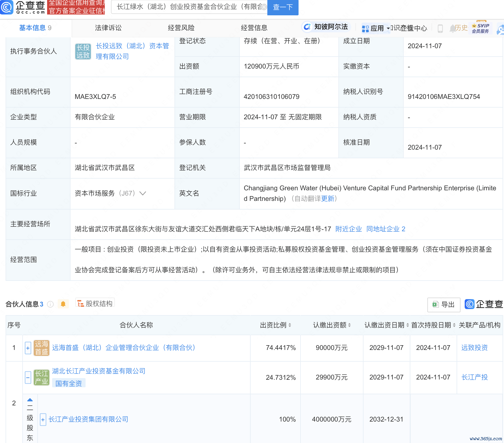The width and height of the screenshot is (504, 443).
Task: Open 知彼阿尔法 AI assistant
Action: coord(326,27)
